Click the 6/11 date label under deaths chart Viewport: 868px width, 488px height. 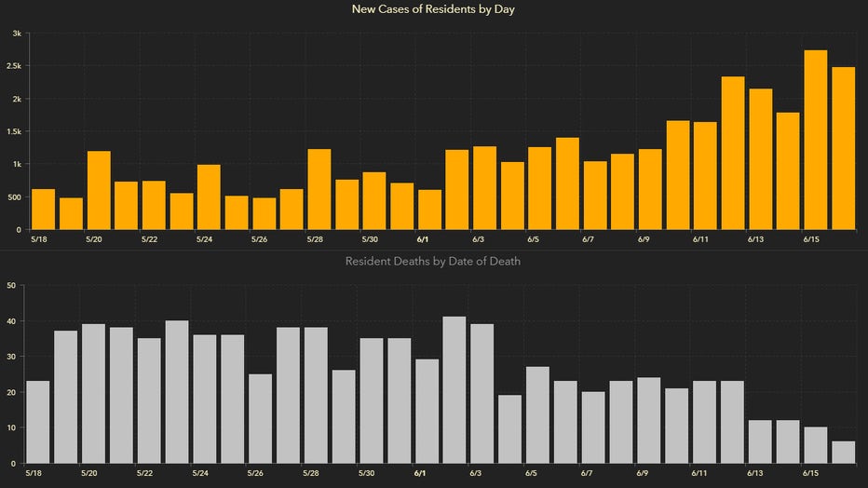699,474
